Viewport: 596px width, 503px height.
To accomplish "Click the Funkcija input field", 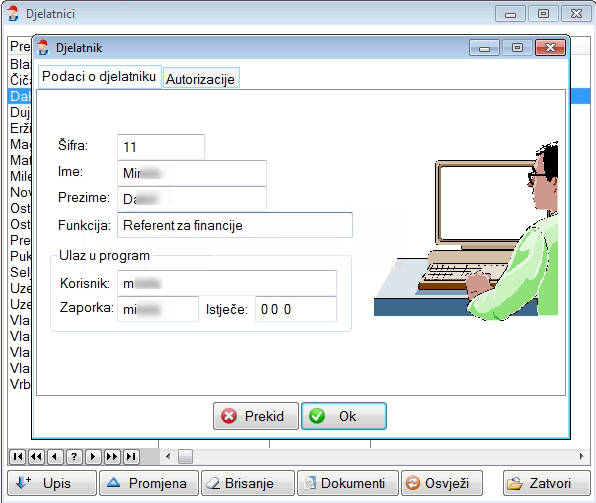I will coord(235,225).
